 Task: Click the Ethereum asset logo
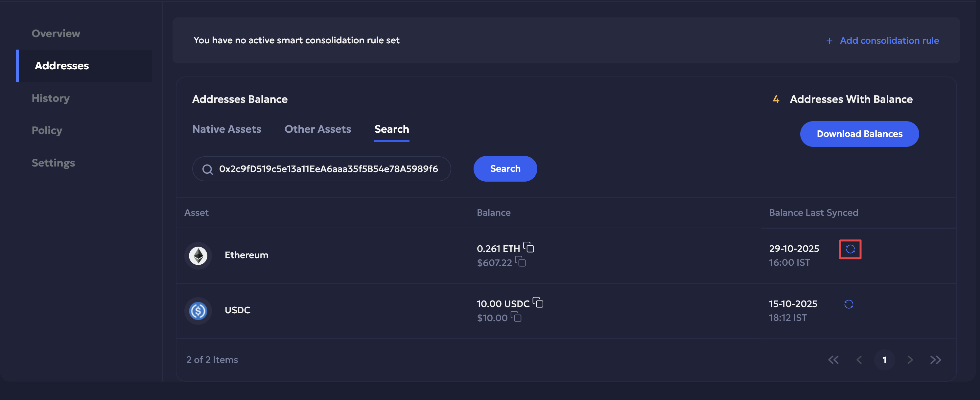(x=198, y=255)
